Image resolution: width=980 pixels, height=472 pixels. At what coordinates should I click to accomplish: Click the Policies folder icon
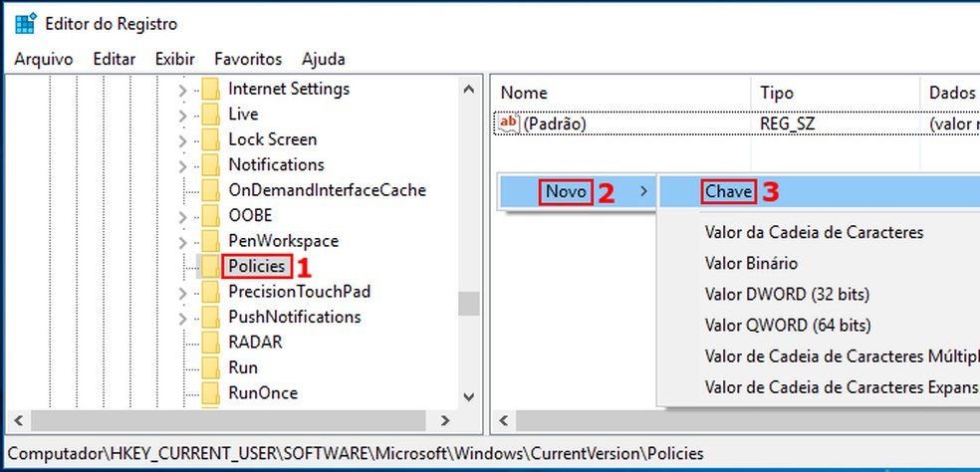point(209,266)
